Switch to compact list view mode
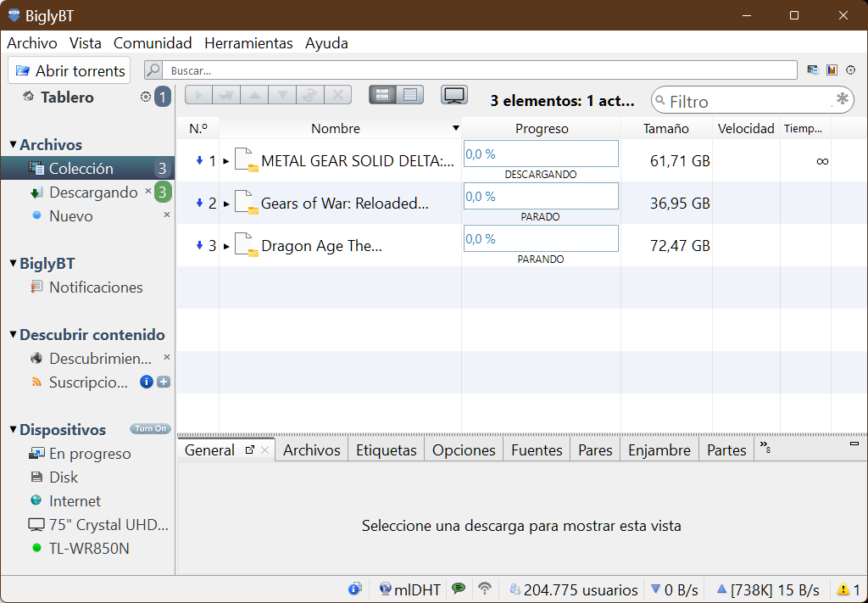 pyautogui.click(x=410, y=95)
